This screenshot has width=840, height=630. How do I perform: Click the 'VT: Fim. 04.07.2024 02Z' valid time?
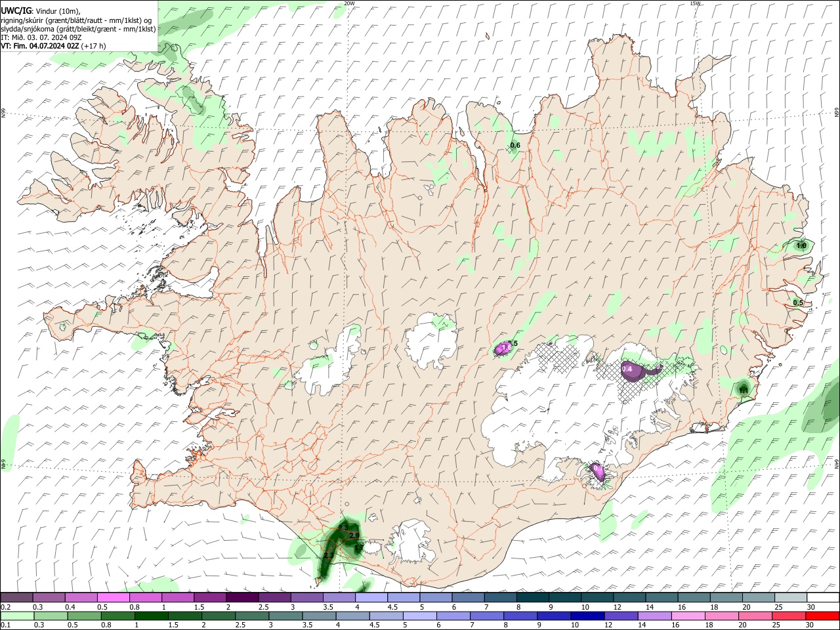pos(39,46)
